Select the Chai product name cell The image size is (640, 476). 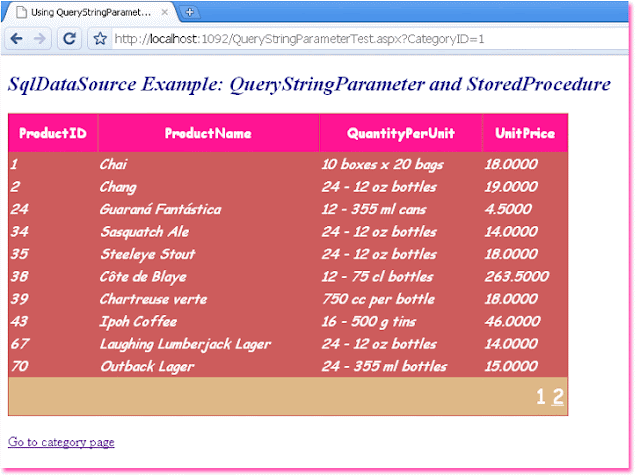click(209, 164)
